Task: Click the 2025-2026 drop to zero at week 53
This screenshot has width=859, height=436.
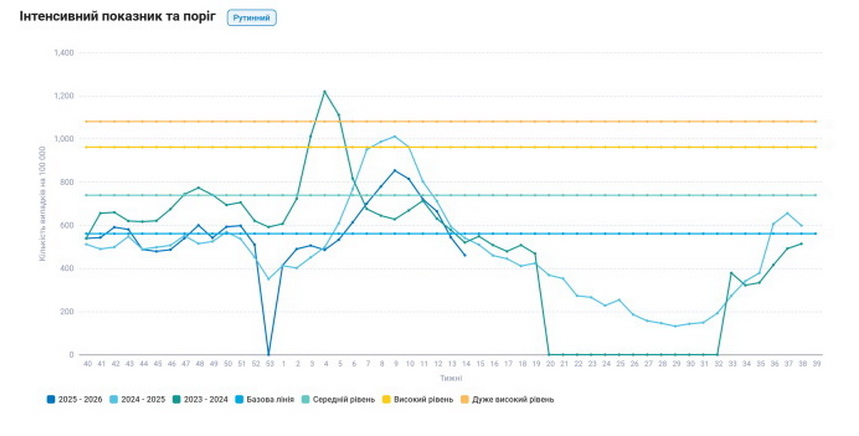Action: coord(268,354)
